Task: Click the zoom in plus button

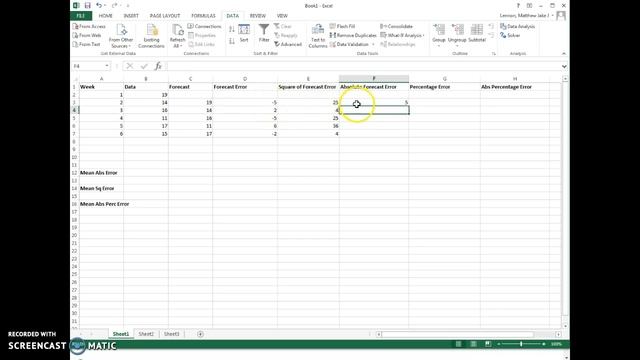Action: [x=544, y=344]
